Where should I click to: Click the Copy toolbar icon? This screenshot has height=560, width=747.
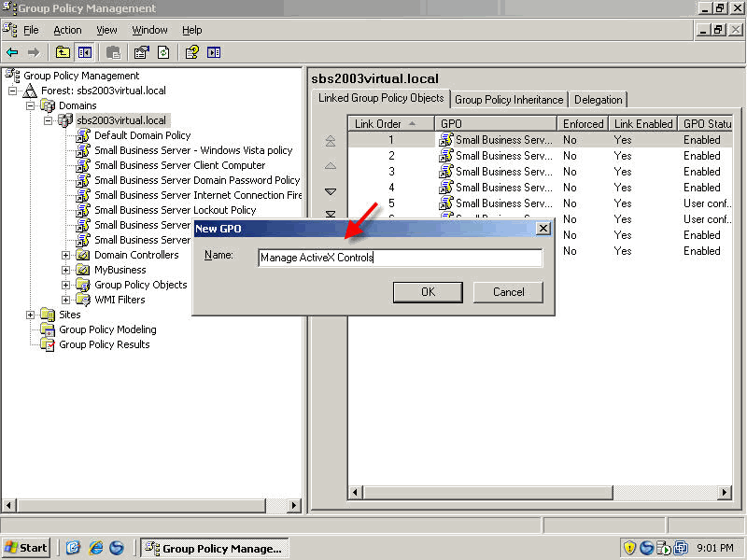(113, 52)
